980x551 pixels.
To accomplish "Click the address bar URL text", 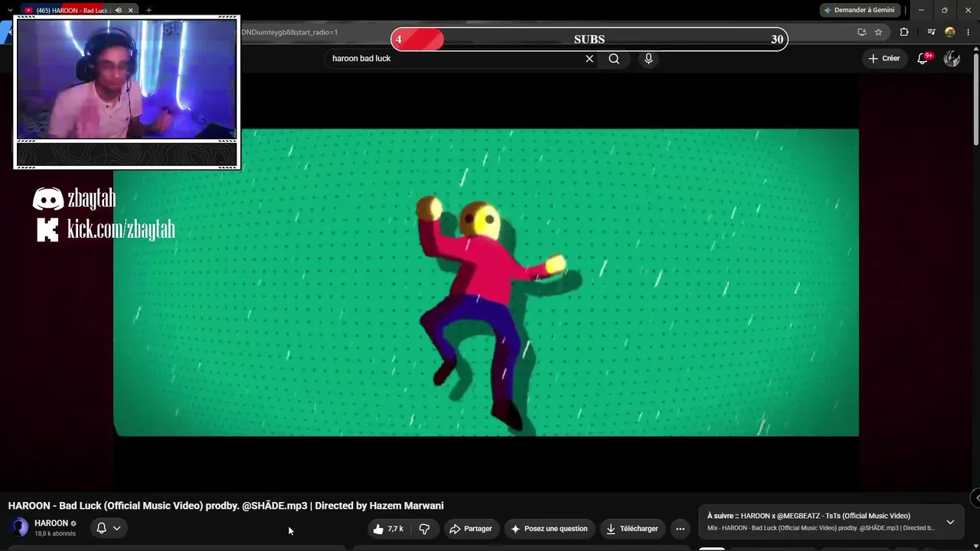I will [289, 32].
